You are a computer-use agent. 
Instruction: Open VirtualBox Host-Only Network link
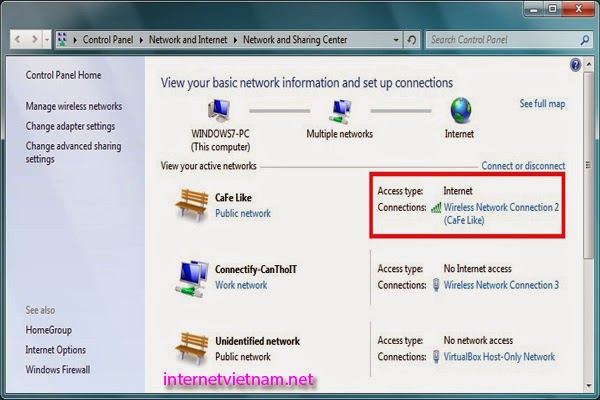tap(499, 357)
